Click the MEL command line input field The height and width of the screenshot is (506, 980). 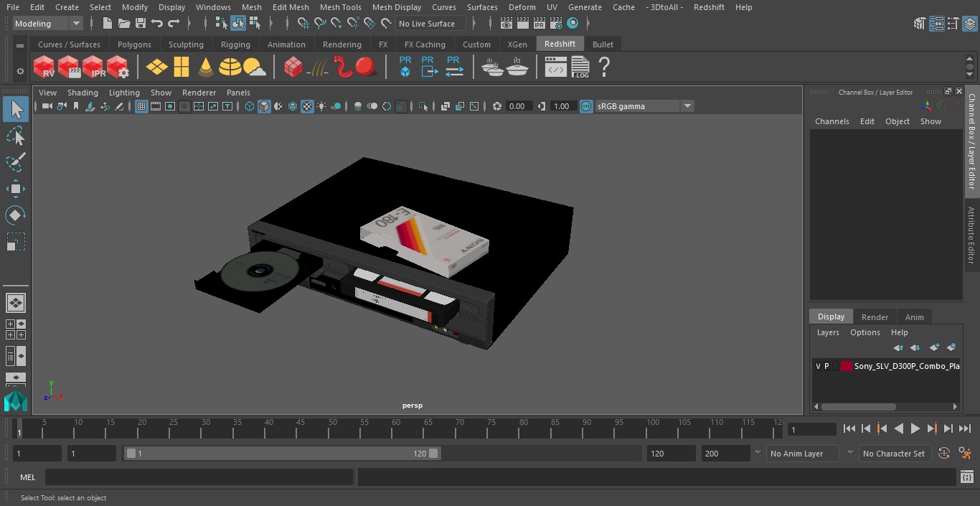click(x=199, y=477)
